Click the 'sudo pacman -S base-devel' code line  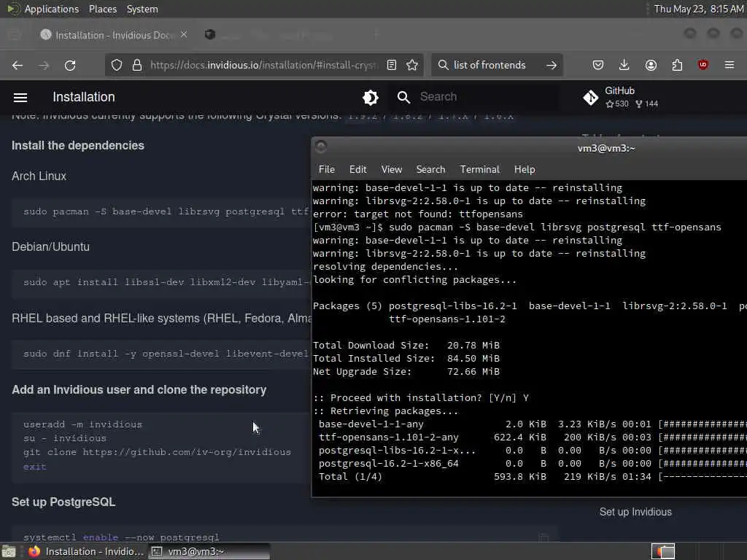[x=167, y=211]
